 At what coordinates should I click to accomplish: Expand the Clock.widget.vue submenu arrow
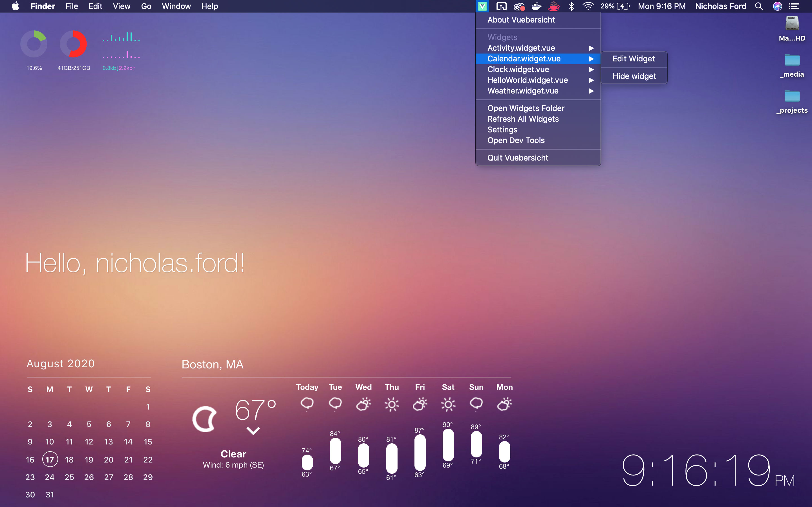[591, 69]
